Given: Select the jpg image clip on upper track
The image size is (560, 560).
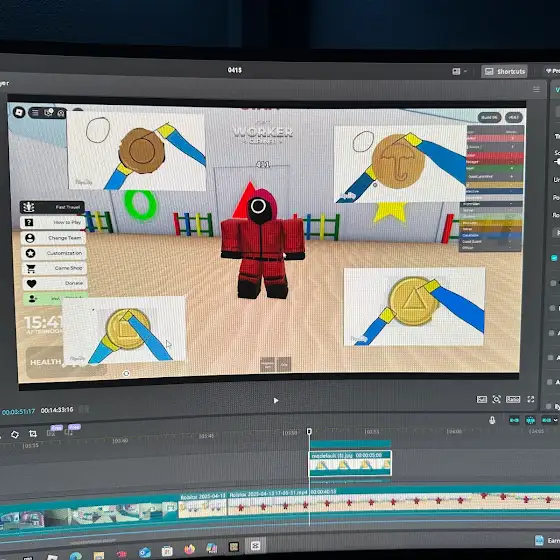Looking at the screenshot, I should [350, 463].
